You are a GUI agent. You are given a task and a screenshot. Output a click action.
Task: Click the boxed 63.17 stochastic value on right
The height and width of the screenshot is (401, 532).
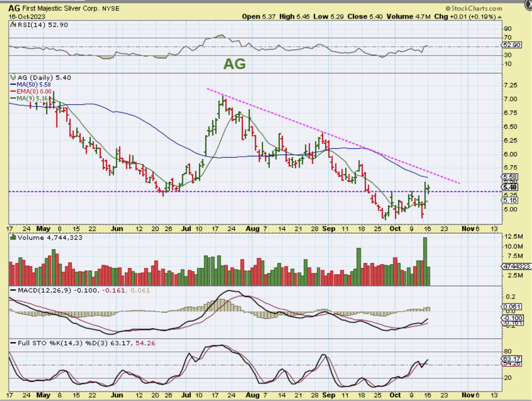[x=511, y=359]
